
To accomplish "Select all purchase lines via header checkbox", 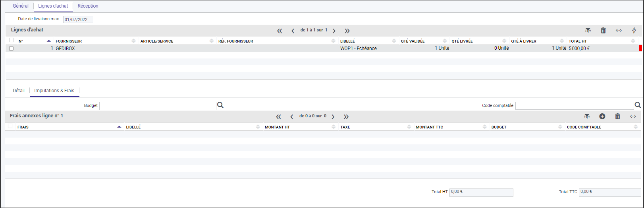I will 11,40.
